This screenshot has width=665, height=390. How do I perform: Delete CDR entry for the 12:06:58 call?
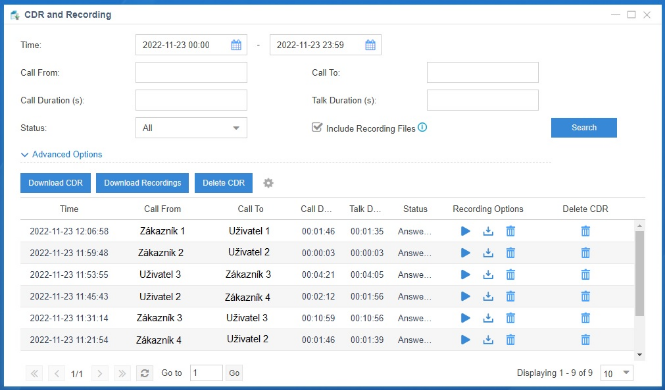click(585, 231)
